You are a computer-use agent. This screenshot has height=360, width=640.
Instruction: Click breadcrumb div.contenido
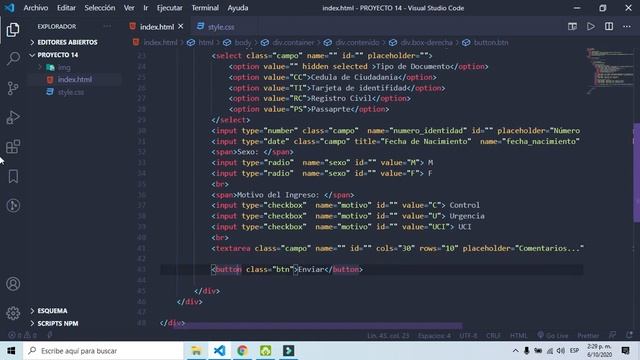[357, 42]
